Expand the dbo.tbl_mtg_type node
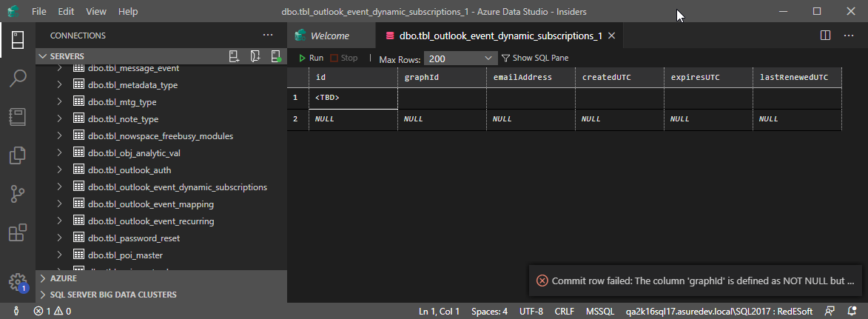868x319 pixels. click(60, 102)
